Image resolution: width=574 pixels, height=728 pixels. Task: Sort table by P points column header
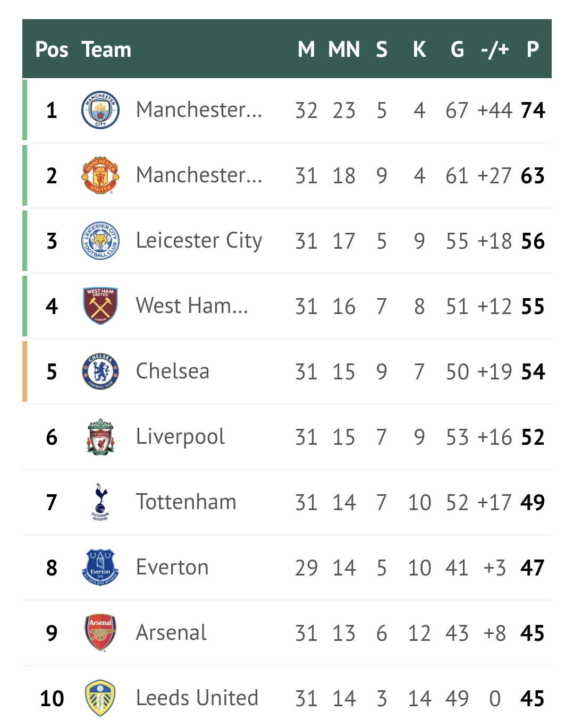pos(533,49)
